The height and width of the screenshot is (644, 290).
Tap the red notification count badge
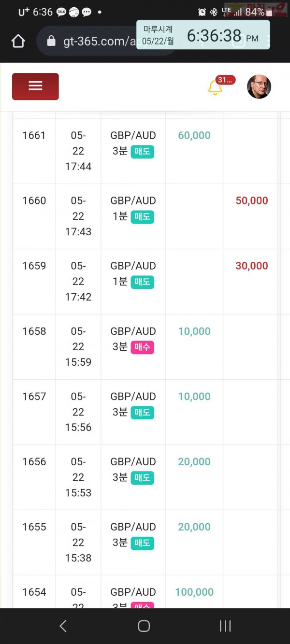(x=226, y=80)
